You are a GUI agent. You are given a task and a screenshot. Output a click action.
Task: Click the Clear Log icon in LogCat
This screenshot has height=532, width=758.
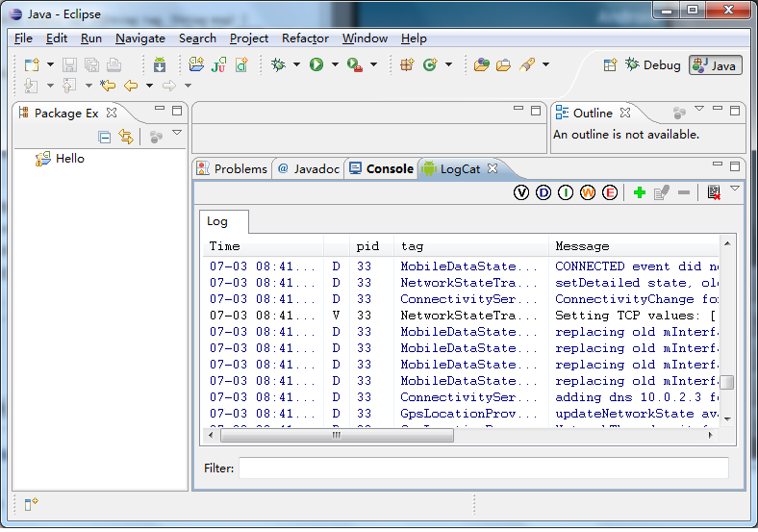(713, 192)
